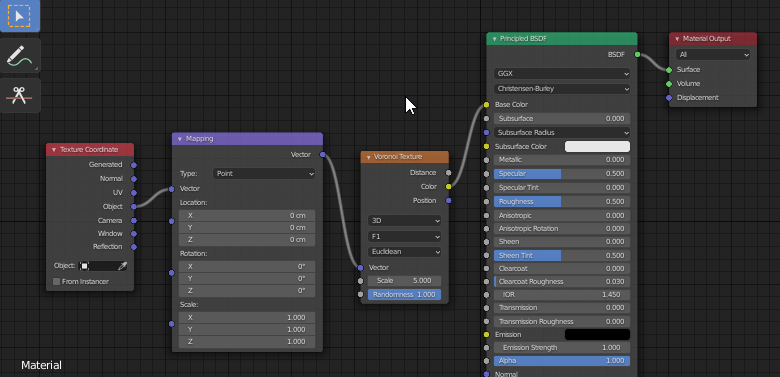
Task: Click the Camera output socket
Action: tap(134, 220)
